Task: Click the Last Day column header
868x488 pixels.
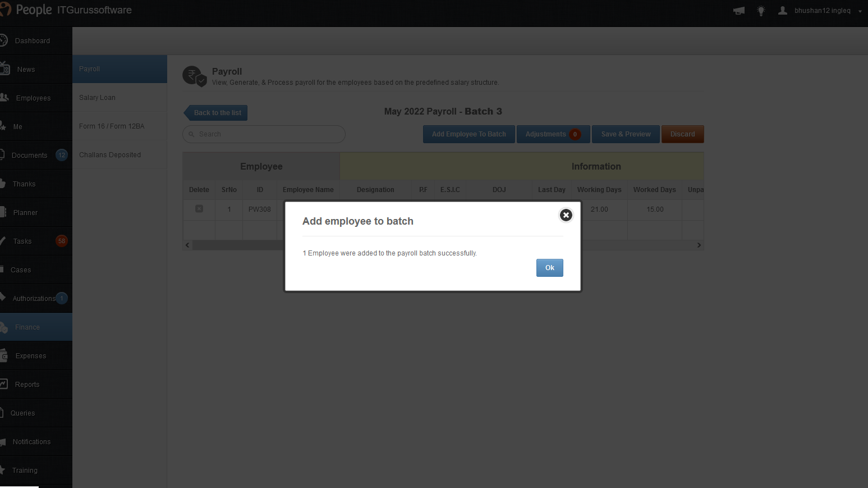Action: click(x=552, y=190)
